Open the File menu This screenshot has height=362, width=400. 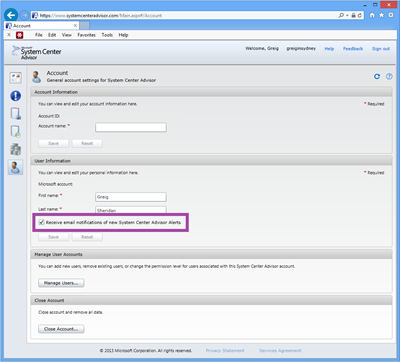point(39,35)
